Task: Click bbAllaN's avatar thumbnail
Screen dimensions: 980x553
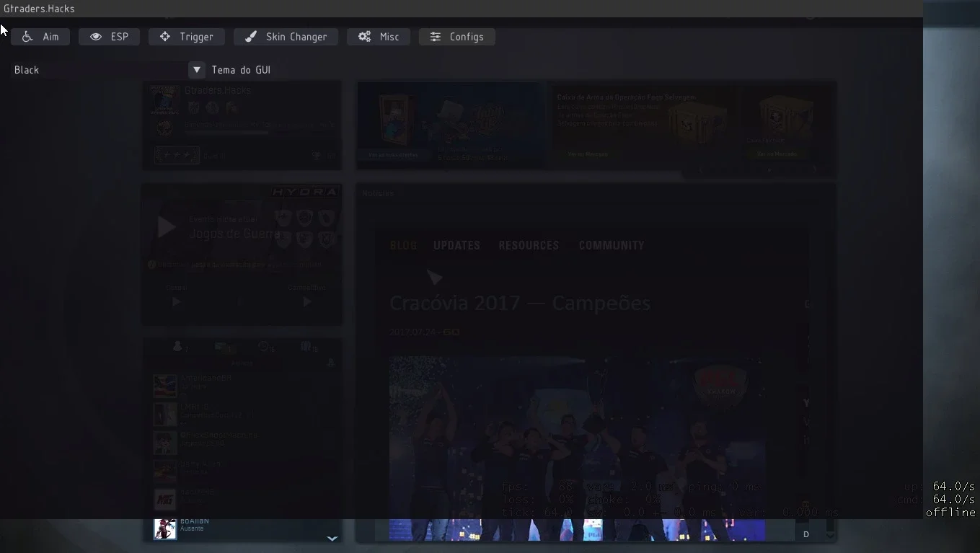Action: pyautogui.click(x=165, y=528)
